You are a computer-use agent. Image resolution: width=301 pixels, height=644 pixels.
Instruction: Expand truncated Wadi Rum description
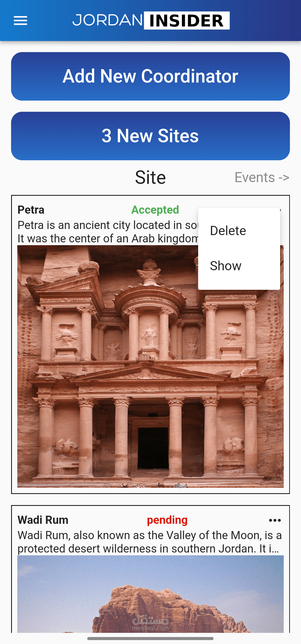pos(150,542)
